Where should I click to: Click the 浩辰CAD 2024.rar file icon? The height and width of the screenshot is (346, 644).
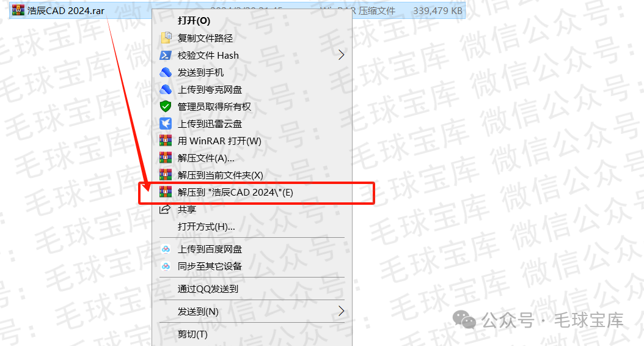coord(18,10)
